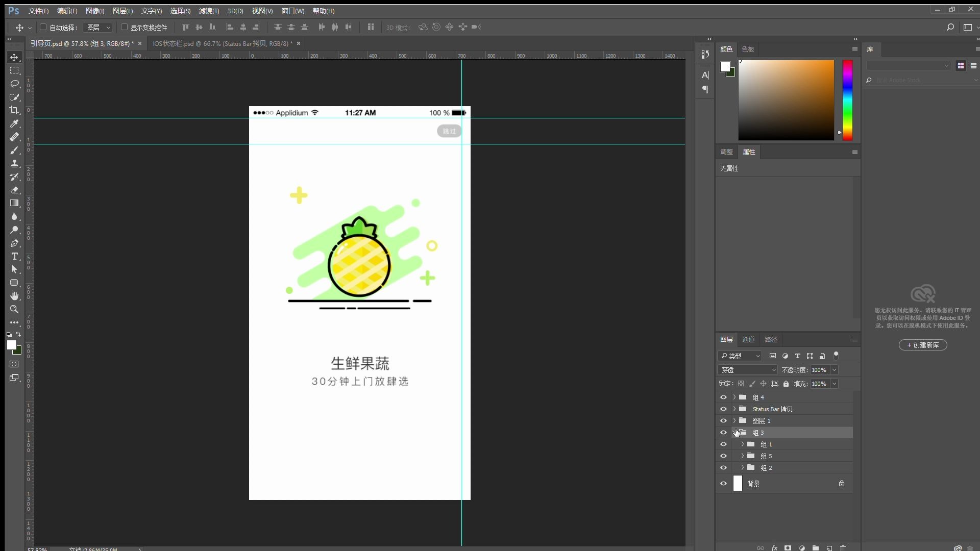This screenshot has height=551, width=980.
Task: Open the 图层 auto-select dropdown
Action: coord(98,27)
